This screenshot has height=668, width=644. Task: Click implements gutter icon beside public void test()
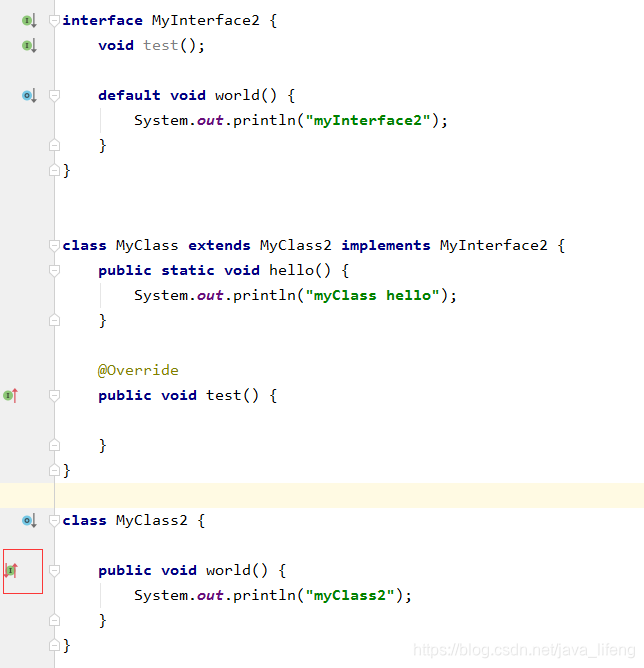pos(11,396)
